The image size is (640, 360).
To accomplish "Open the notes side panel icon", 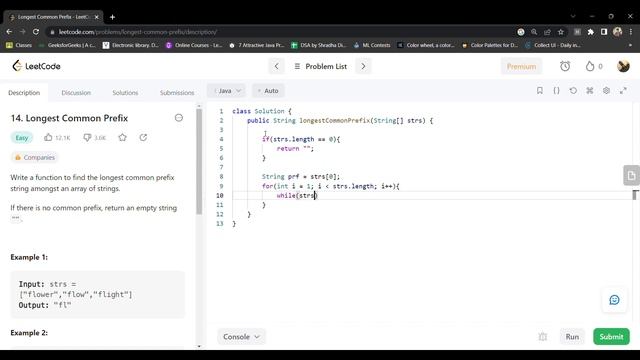I will pyautogui.click(x=631, y=176).
